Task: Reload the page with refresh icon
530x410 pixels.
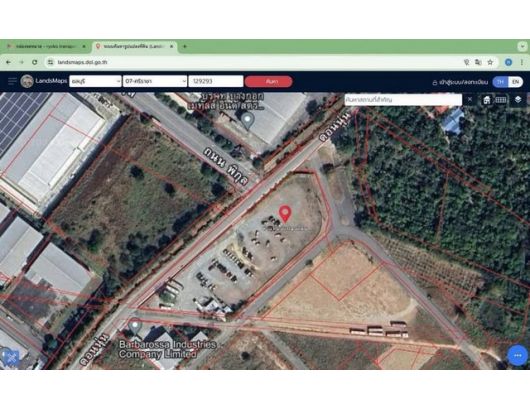Action: click(x=34, y=62)
